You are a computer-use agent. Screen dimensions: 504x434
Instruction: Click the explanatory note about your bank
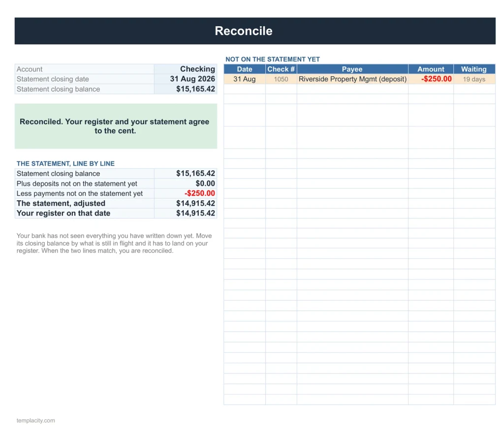pos(114,243)
